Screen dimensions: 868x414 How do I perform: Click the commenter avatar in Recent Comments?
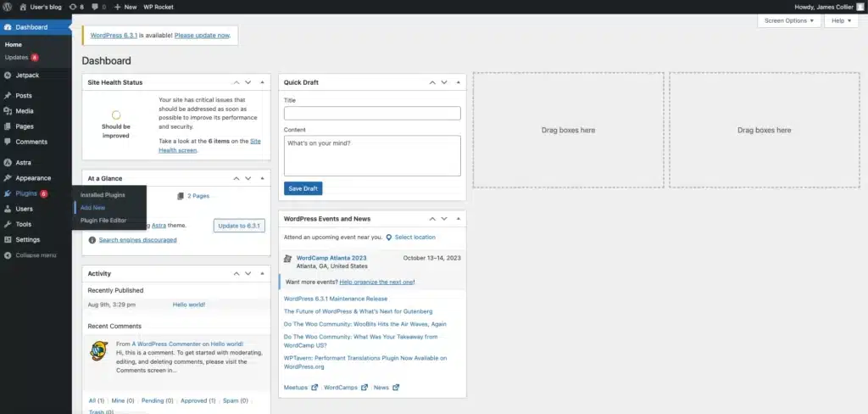point(98,350)
